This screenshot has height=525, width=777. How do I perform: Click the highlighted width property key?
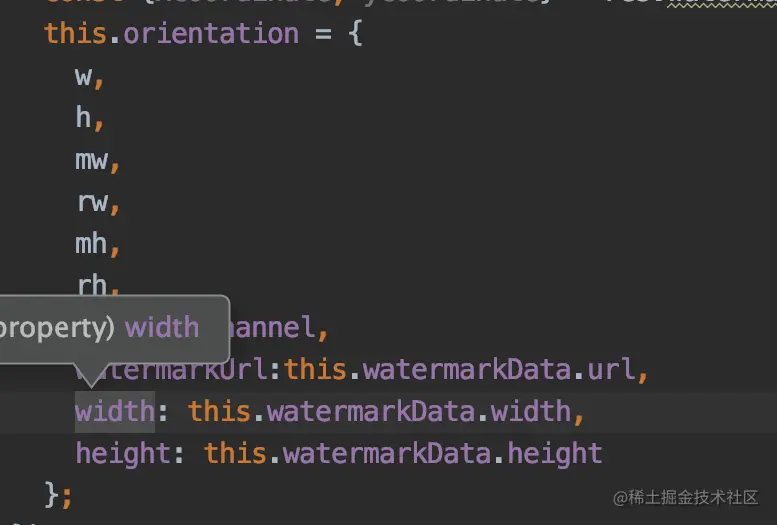click(x=114, y=411)
